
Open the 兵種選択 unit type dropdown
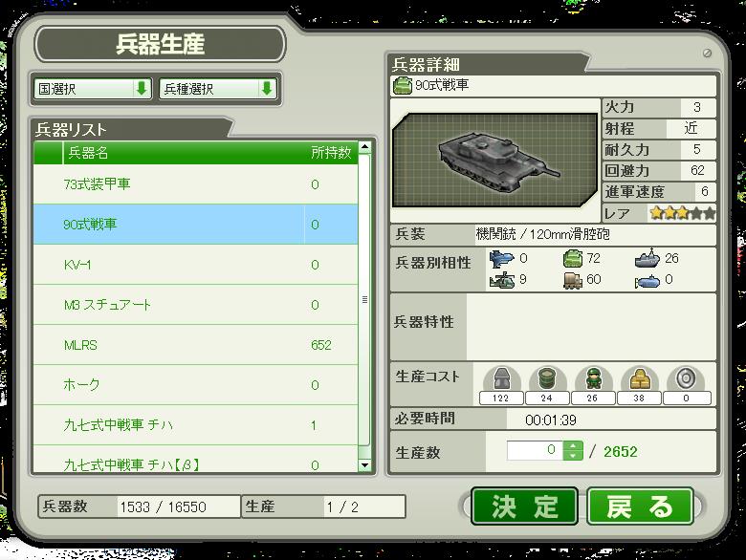point(218,89)
